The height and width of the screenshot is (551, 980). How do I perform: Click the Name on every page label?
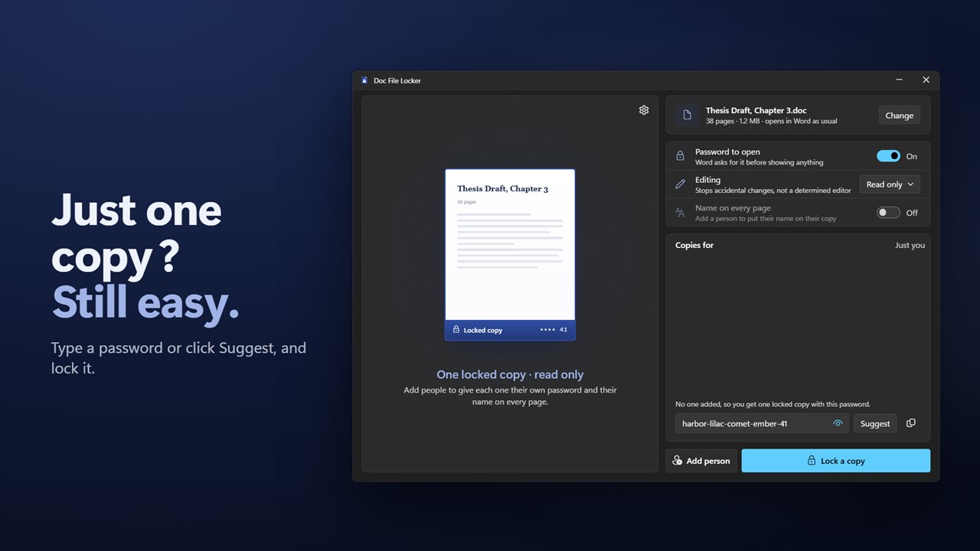733,208
